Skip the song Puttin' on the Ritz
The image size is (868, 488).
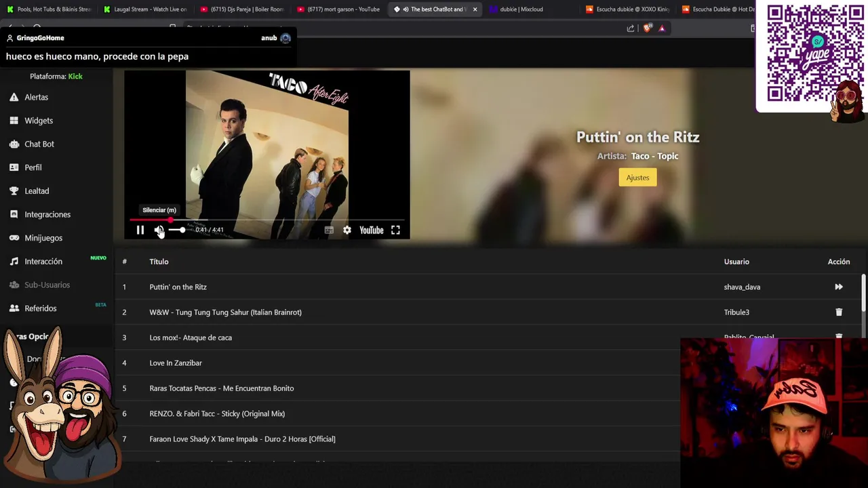(839, 287)
